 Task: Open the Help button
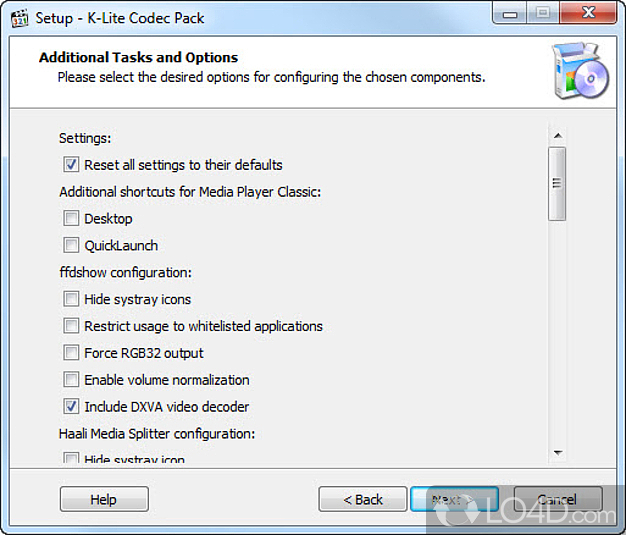(x=104, y=499)
